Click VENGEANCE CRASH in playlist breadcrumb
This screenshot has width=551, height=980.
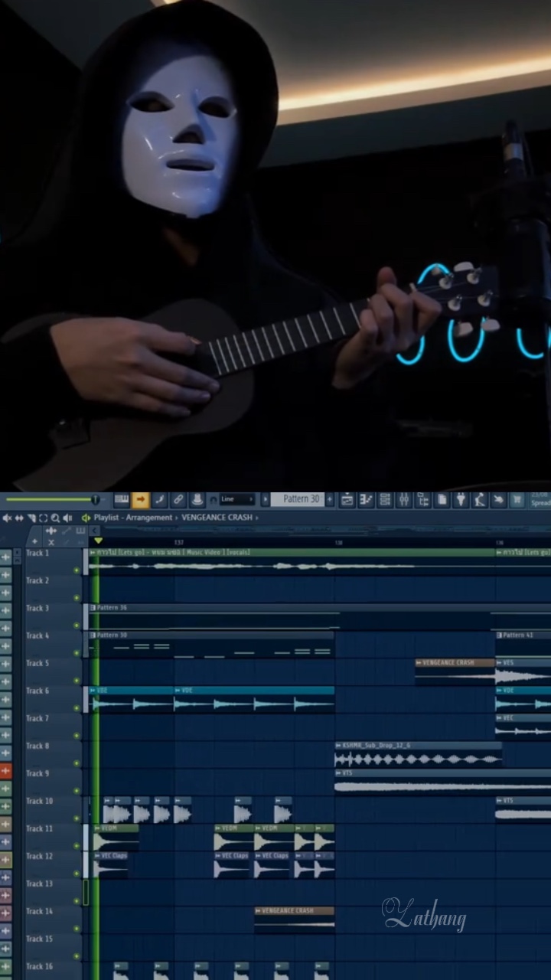(217, 518)
